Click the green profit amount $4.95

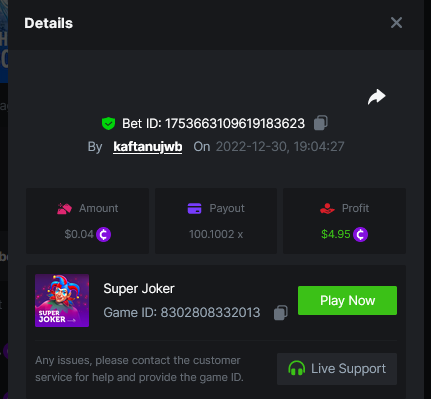[x=336, y=234]
